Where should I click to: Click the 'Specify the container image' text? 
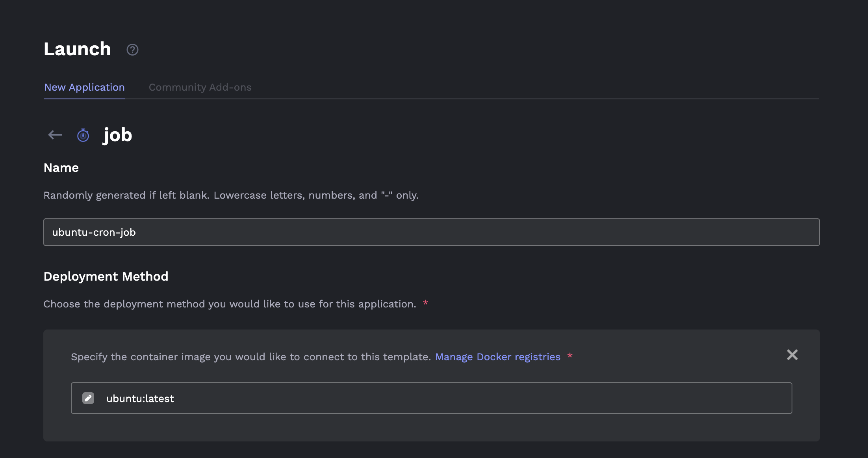tap(251, 357)
